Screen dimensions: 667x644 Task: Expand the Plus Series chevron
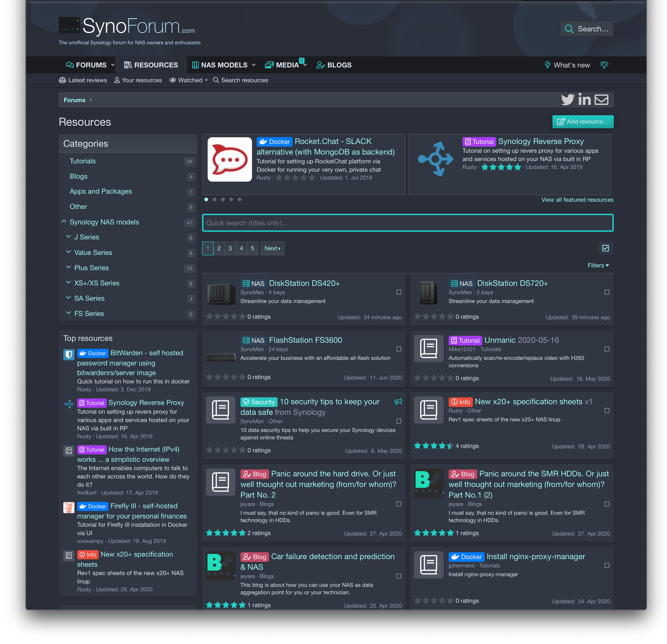tap(68, 267)
